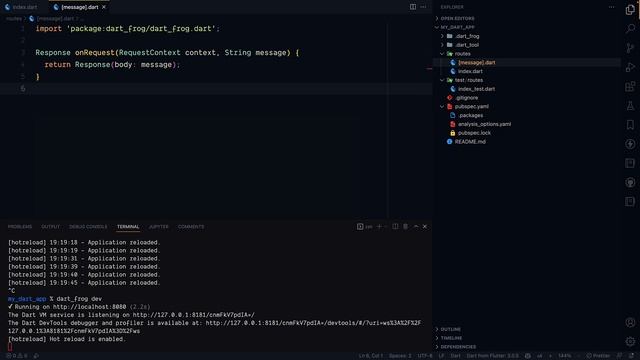Open the Source Control view
This screenshot has width=640, height=360.
click(x=630, y=48)
